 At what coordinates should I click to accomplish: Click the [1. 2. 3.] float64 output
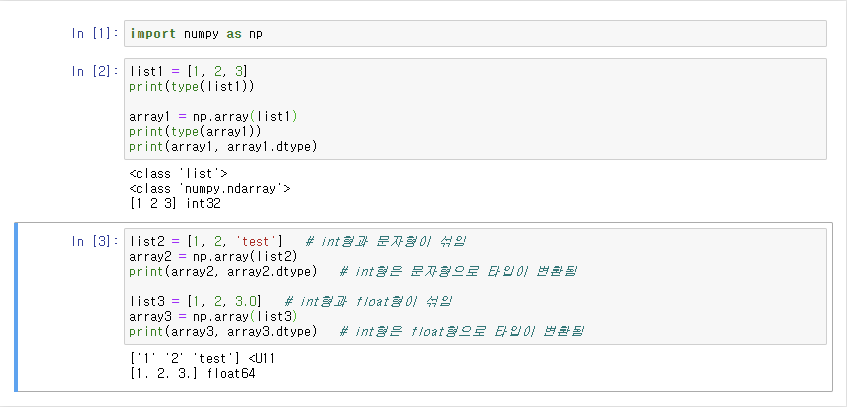click(192, 373)
